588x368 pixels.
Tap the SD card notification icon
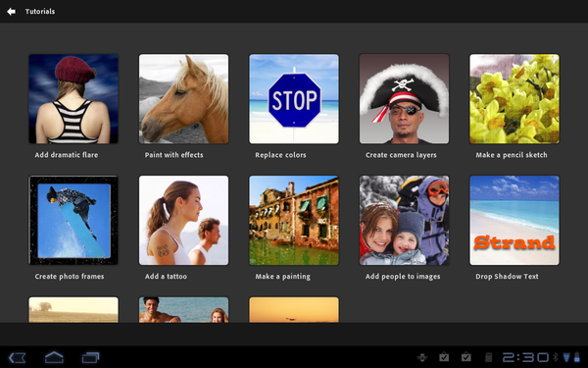(x=488, y=357)
